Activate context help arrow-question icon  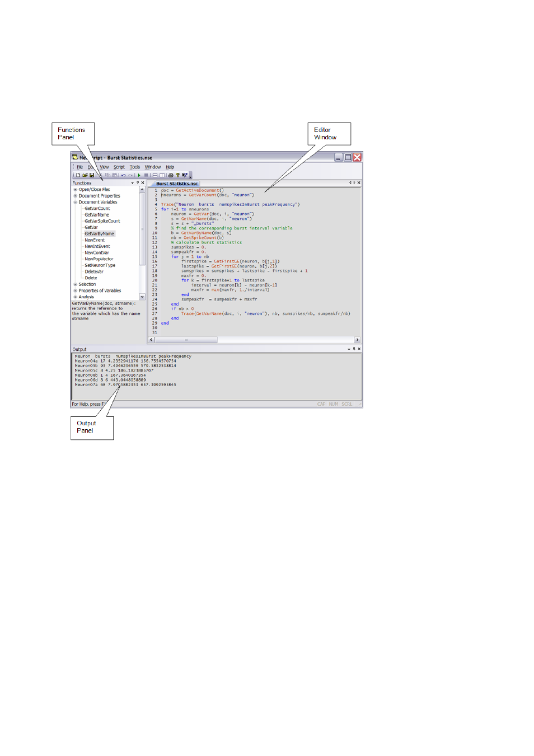point(185,175)
